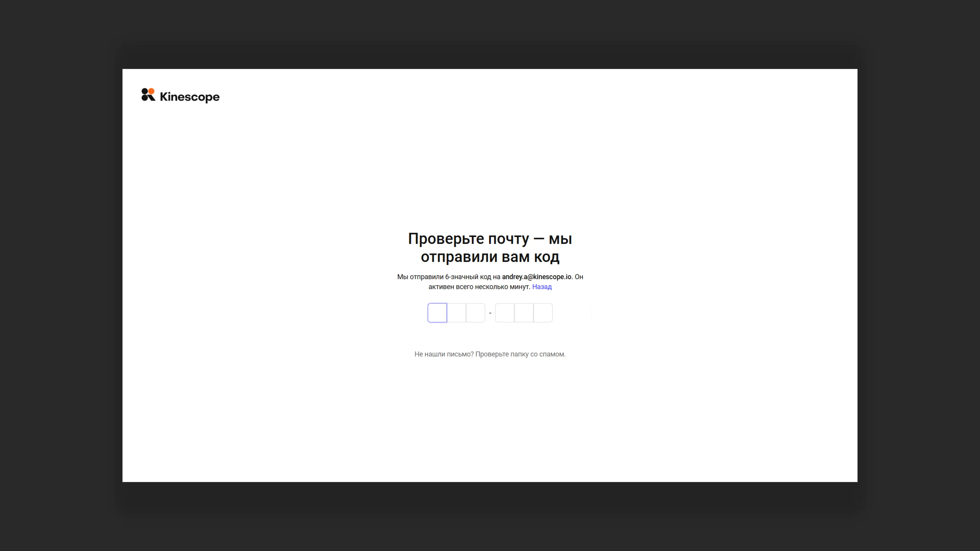Click the dash between code groups
This screenshot has height=551, width=980.
tap(490, 313)
